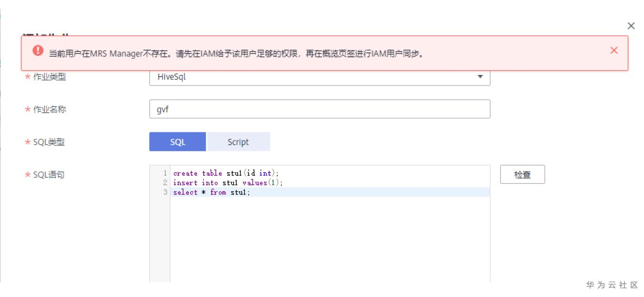Click the SQL语句 label
Screen dimensions: 644x297
tap(49, 174)
